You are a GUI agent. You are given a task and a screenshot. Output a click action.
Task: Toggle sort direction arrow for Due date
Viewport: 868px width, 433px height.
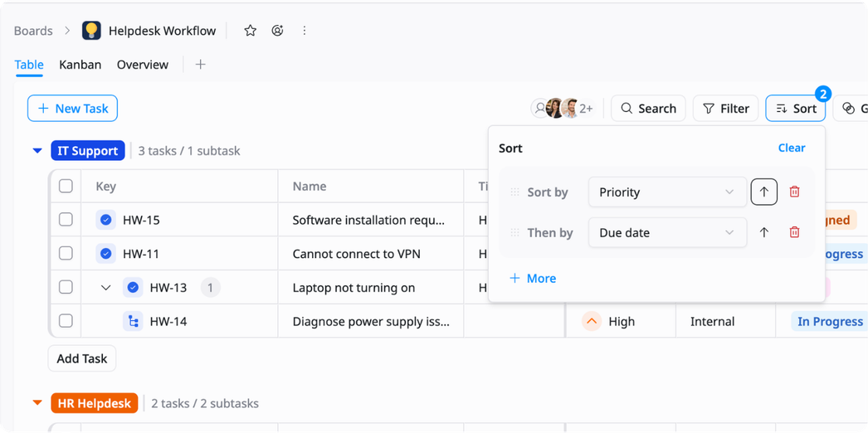[x=764, y=233]
